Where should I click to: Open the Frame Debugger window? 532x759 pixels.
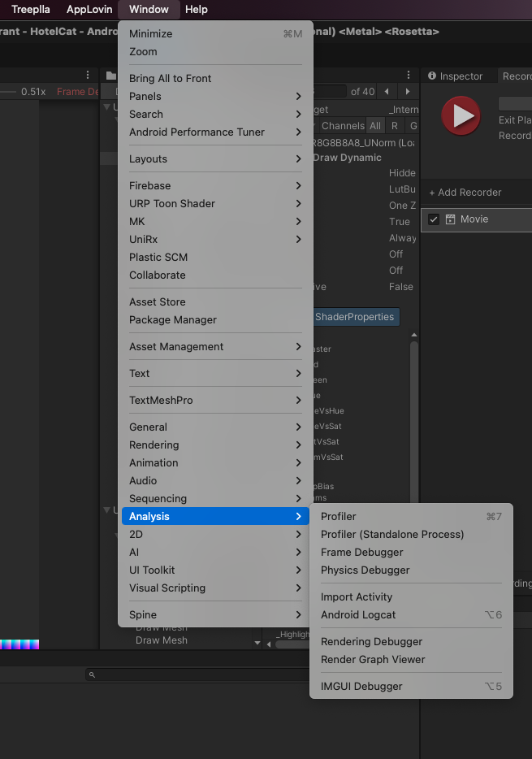[411, 553]
